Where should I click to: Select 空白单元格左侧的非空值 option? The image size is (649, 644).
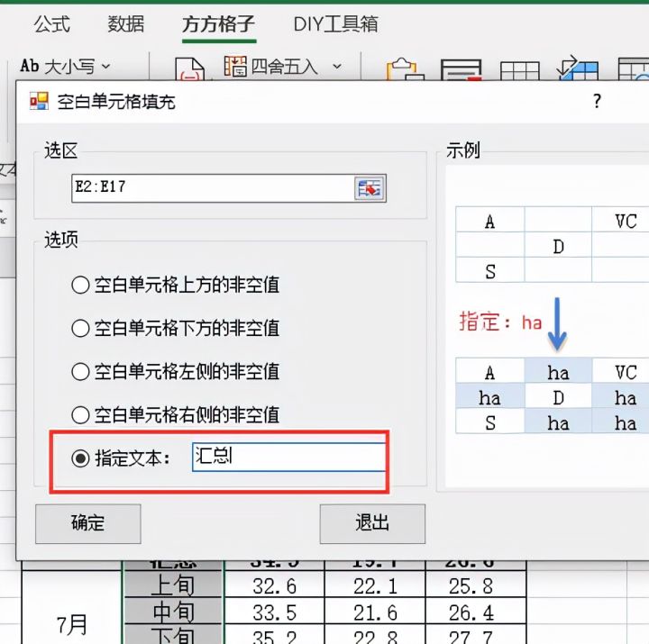pyautogui.click(x=176, y=371)
